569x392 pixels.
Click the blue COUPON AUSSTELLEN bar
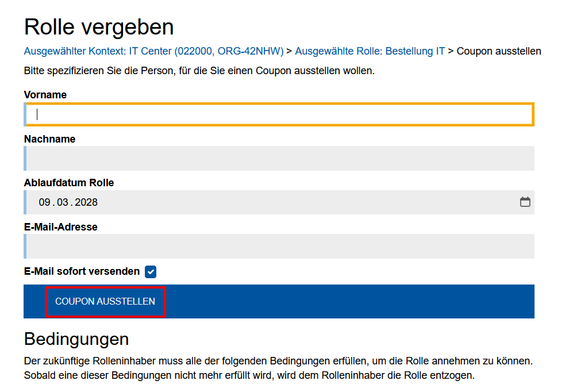[x=105, y=301]
